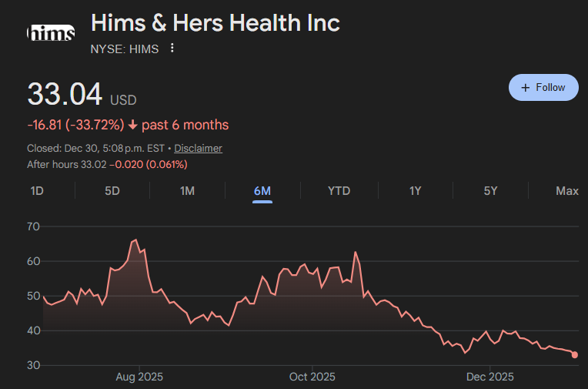Switch chart to 1M range
Screen dimensions: 588x389
point(187,191)
